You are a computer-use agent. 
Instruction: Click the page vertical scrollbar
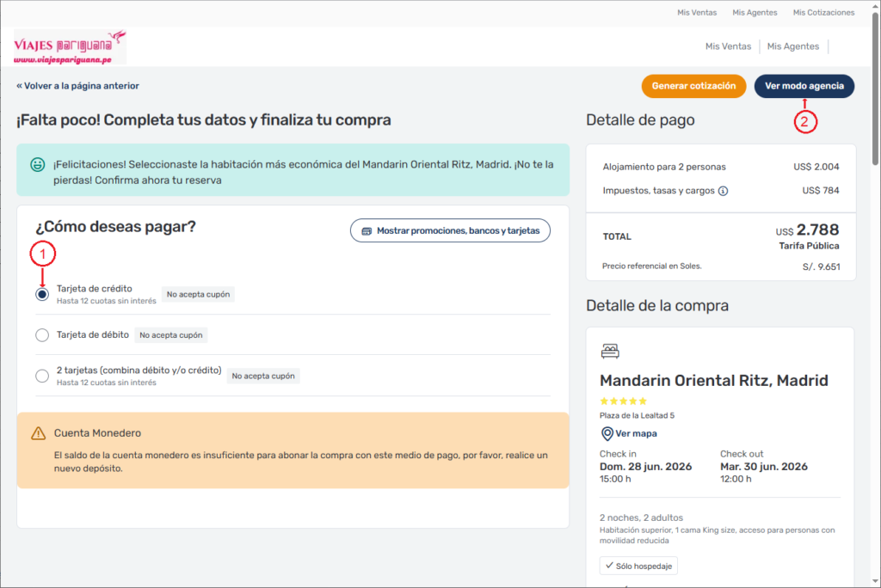coord(875,90)
